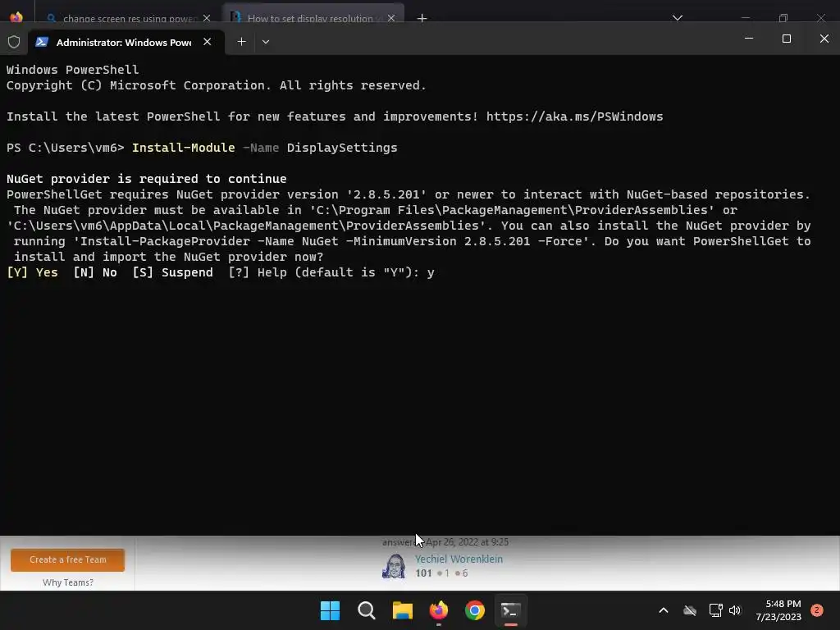Screen dimensions: 840x630
Task: Minimize the Windows Terminal window
Action: [749, 39]
